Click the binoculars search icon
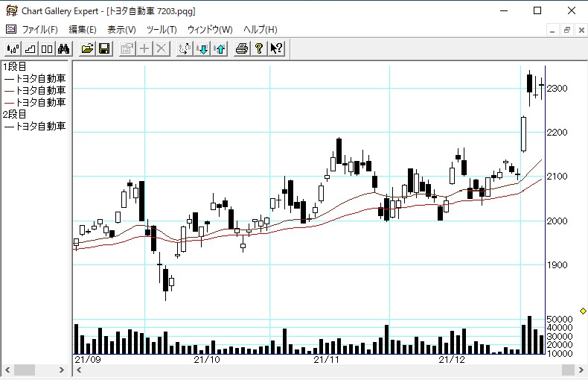Screen dimensions: 588x380 [63, 49]
